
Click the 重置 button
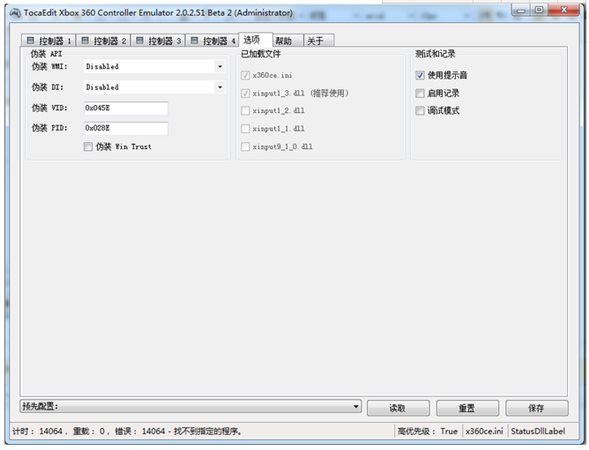[467, 408]
